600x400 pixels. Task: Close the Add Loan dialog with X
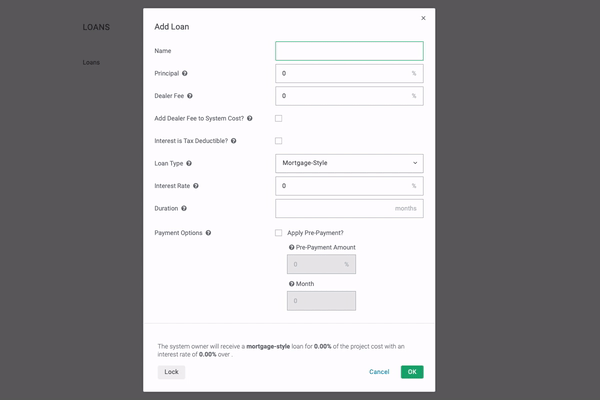423,18
